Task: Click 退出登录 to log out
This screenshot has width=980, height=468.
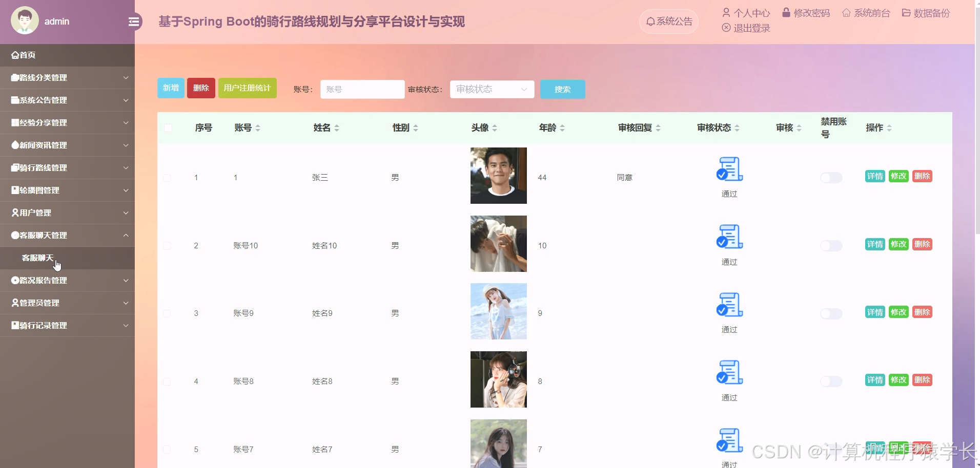Action: click(746, 28)
